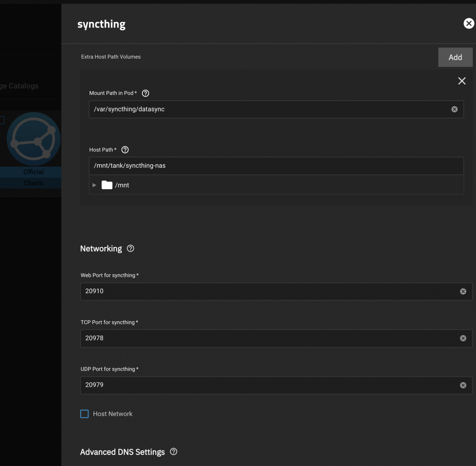The width and height of the screenshot is (476, 466).
Task: Select the /mnt directory label
Action: click(x=122, y=185)
